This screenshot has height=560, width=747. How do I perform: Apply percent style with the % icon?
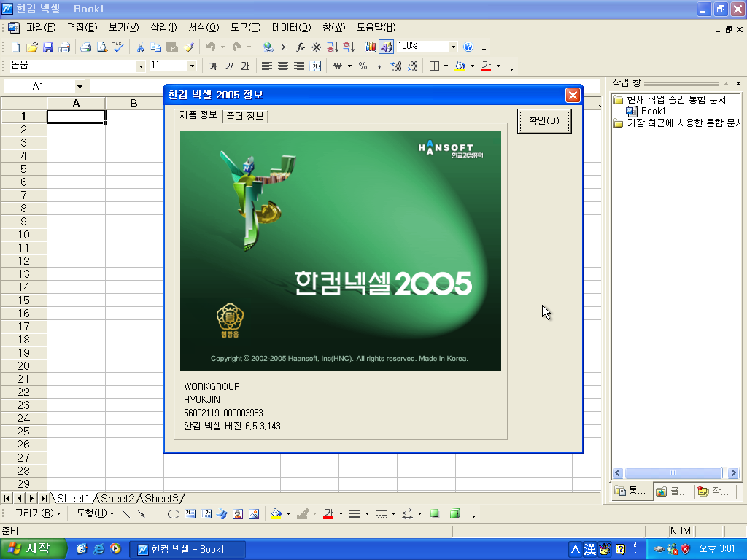coord(363,66)
